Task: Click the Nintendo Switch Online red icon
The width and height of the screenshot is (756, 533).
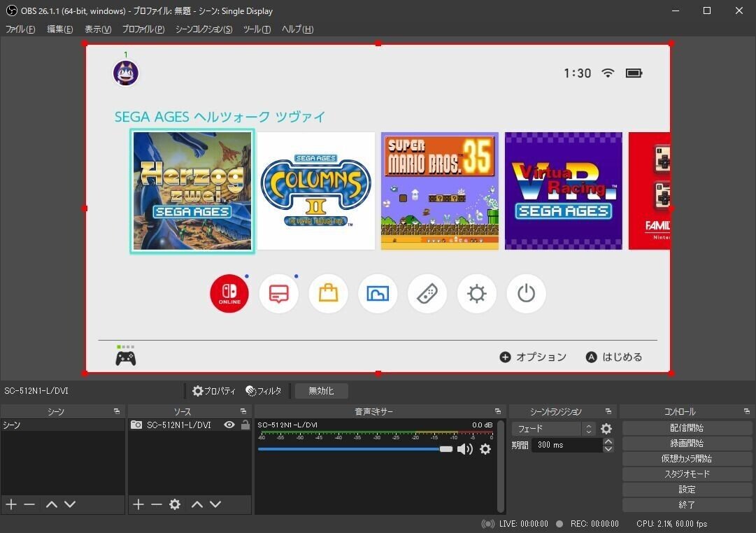Action: 229,293
